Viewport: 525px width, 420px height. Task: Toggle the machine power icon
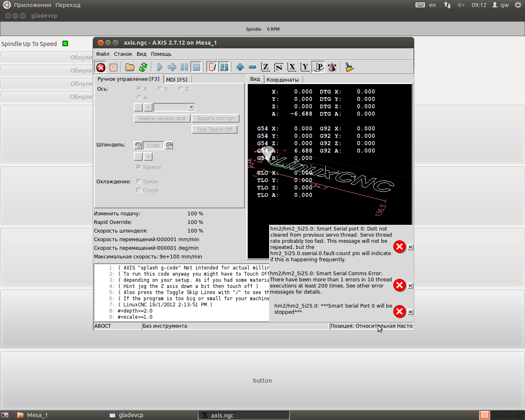pyautogui.click(x=114, y=67)
